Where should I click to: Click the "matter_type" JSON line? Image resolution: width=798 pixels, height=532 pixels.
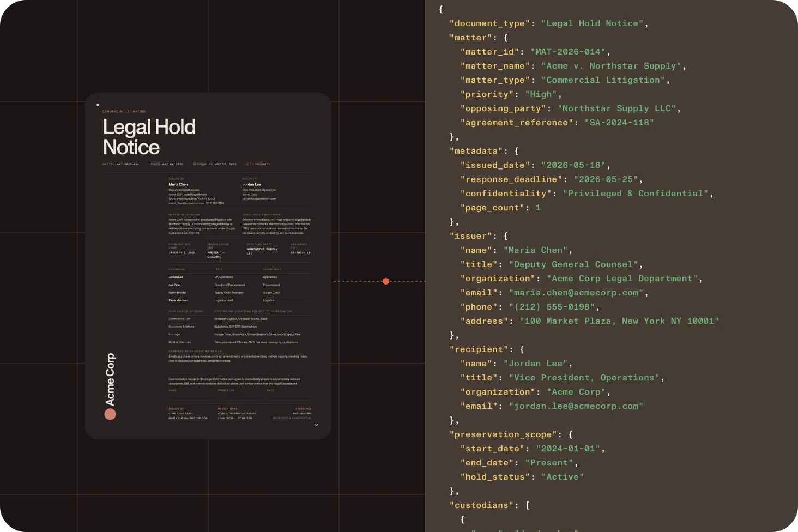point(565,80)
